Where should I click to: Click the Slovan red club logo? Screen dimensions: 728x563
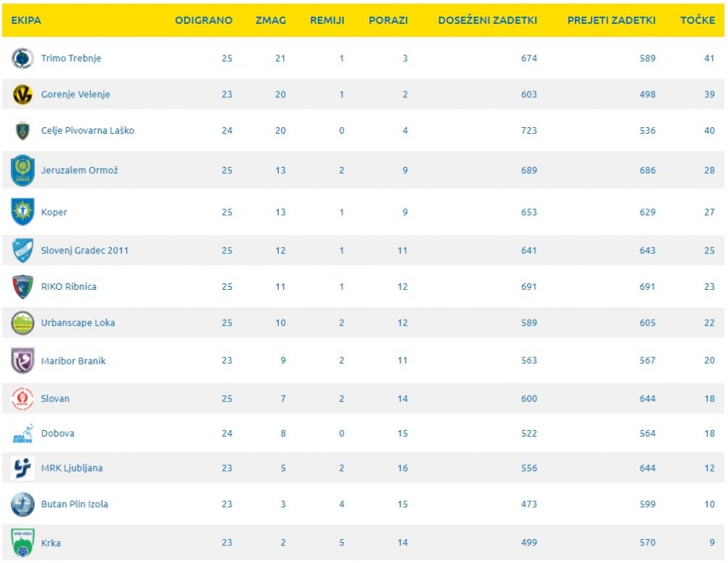click(23, 398)
